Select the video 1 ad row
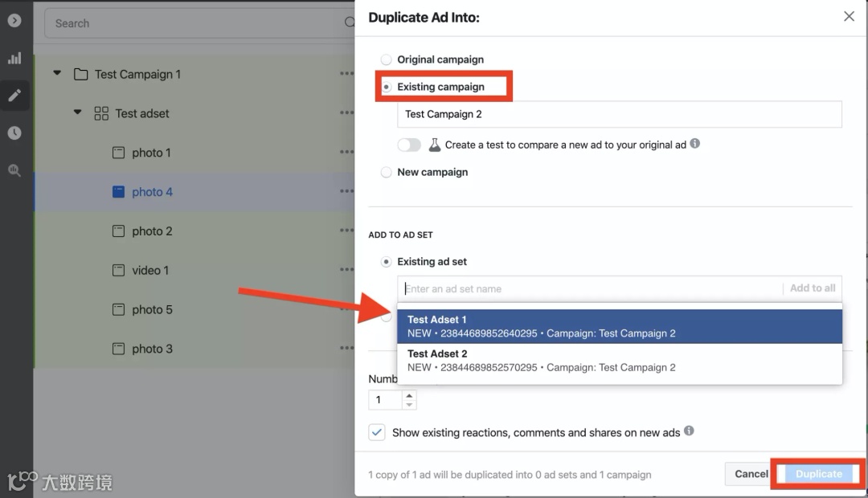The width and height of the screenshot is (868, 498). (194, 271)
